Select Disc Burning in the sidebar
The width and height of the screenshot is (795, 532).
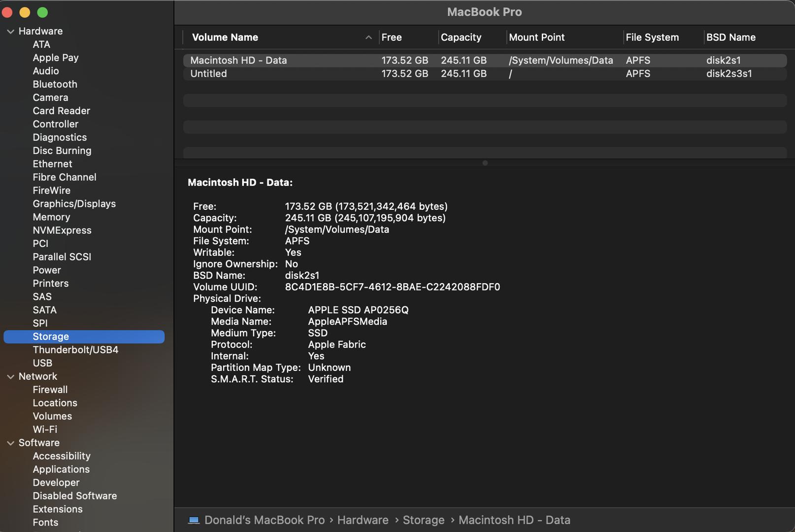click(62, 151)
